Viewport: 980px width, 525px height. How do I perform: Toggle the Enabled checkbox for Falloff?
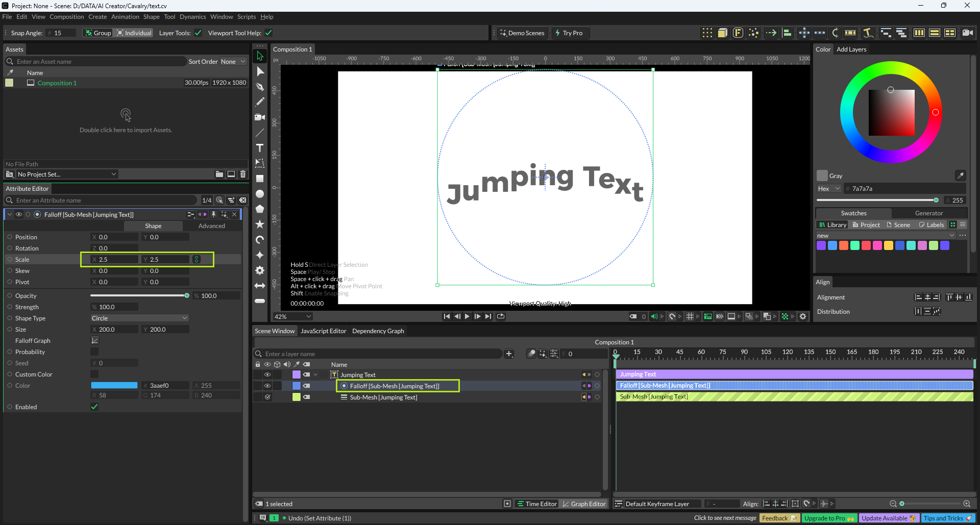tap(94, 407)
